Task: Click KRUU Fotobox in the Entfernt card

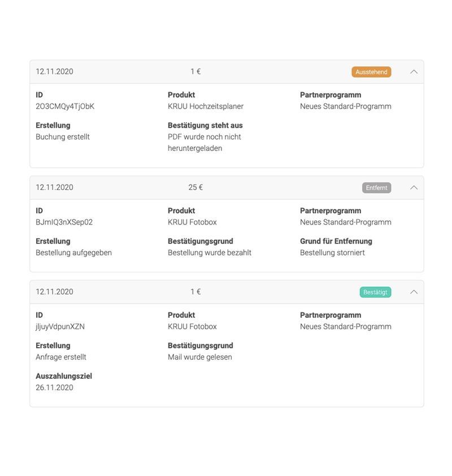Action: (192, 222)
